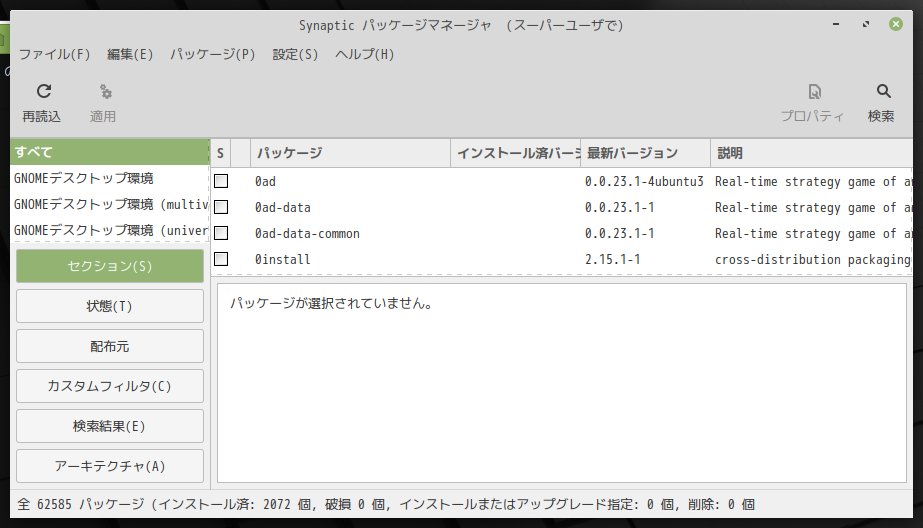The width and height of the screenshot is (923, 528).
Task: Select the 0ad-data-common package name
Action: point(307,233)
